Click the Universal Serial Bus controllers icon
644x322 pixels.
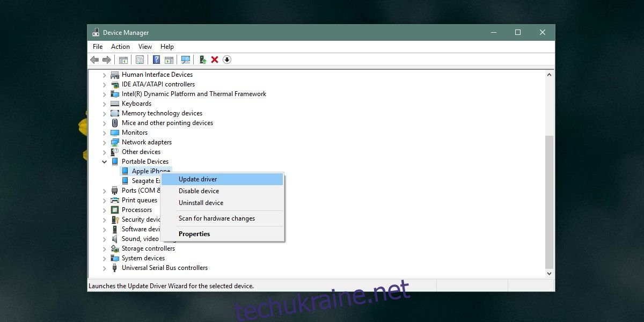[115, 268]
